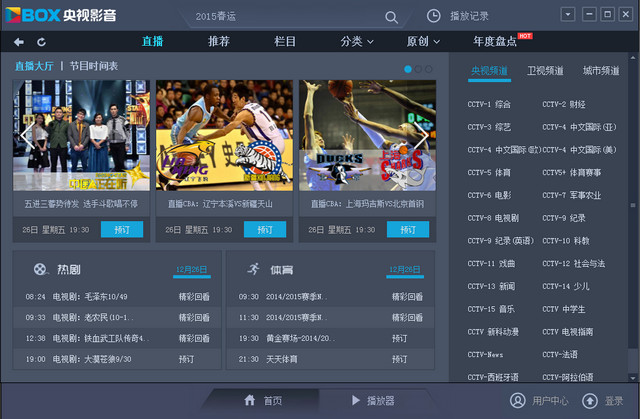
Task: Select the first carousel page dot
Action: pos(407,69)
